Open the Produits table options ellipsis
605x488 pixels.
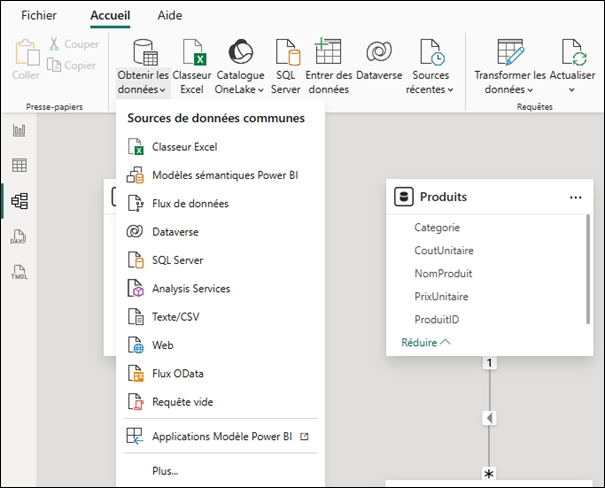tap(575, 198)
